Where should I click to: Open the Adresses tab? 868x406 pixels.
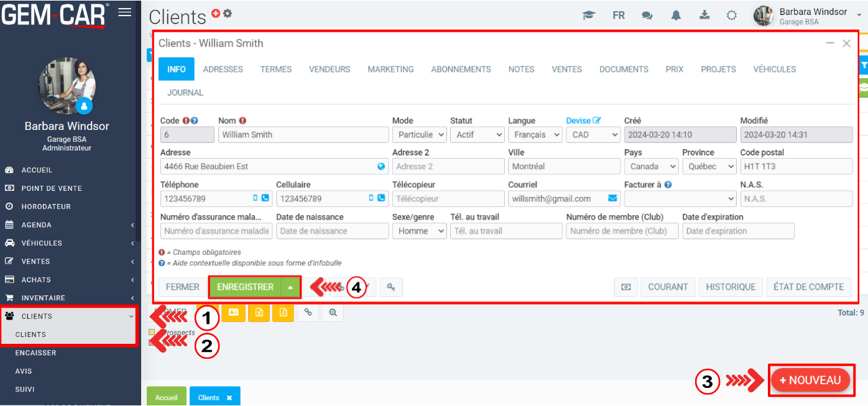(x=223, y=69)
